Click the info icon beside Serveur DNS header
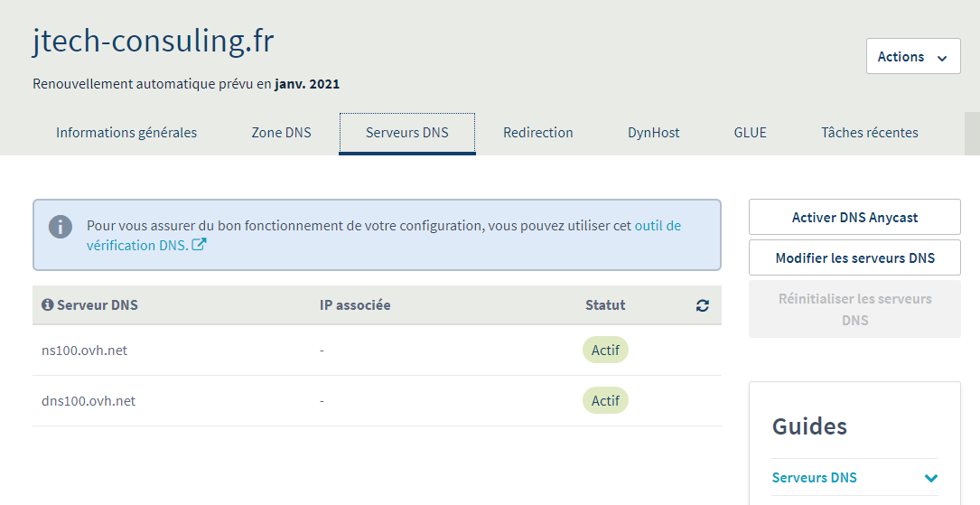Image resolution: width=980 pixels, height=505 pixels. pyautogui.click(x=48, y=305)
